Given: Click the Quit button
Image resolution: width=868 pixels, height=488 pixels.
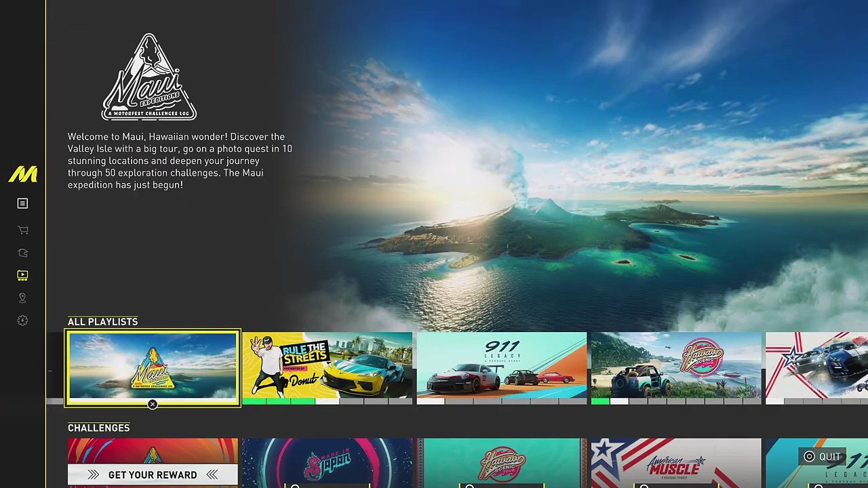Looking at the screenshot, I should point(823,457).
